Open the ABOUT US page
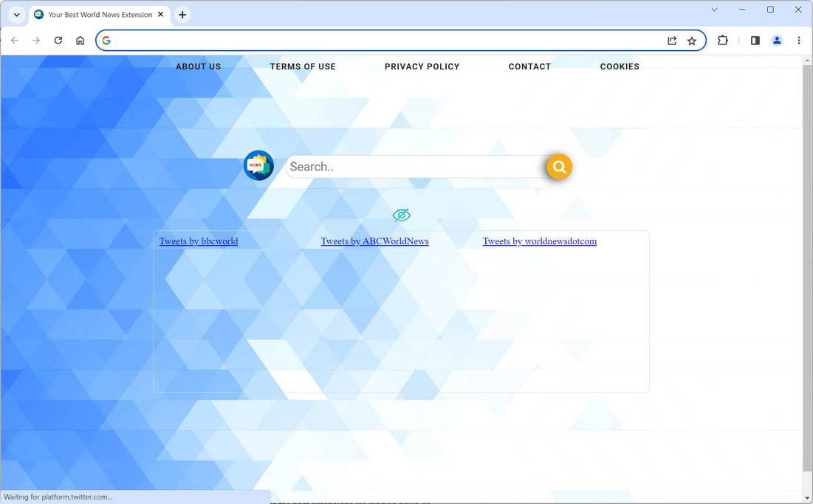Image resolution: width=813 pixels, height=504 pixels. coord(198,66)
